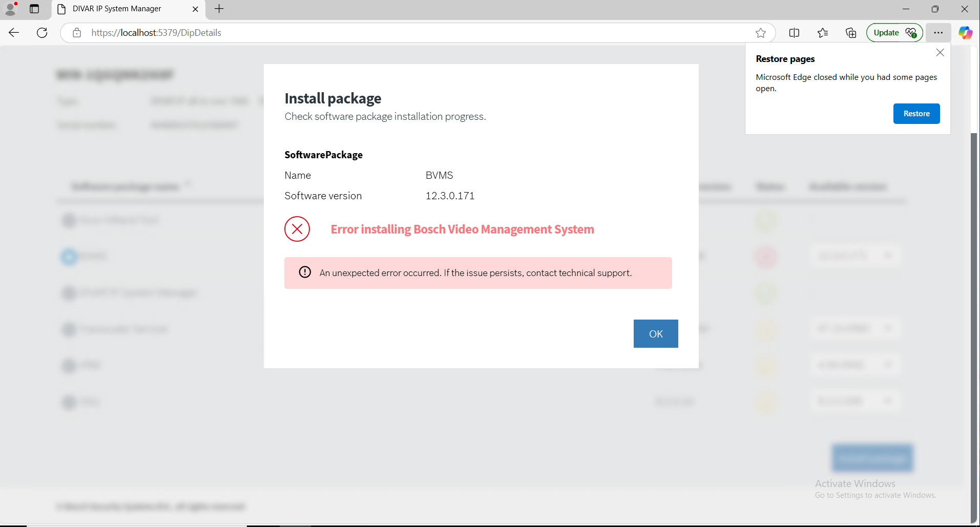Click the browser back arrow
The width and height of the screenshot is (980, 527).
(x=14, y=33)
